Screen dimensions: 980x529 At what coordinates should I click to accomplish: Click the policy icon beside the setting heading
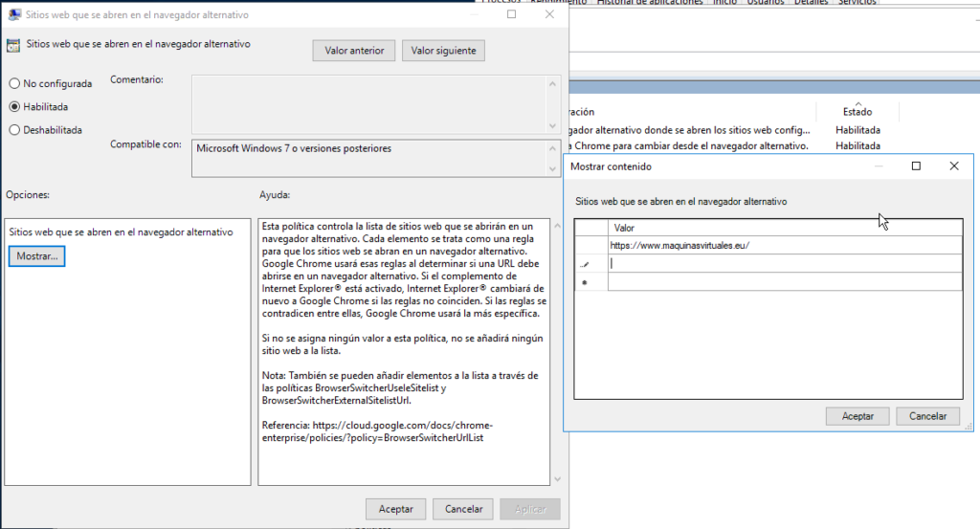point(12,45)
